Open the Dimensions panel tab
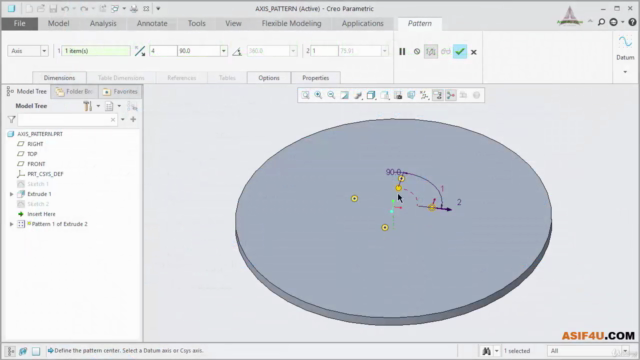 59,78
